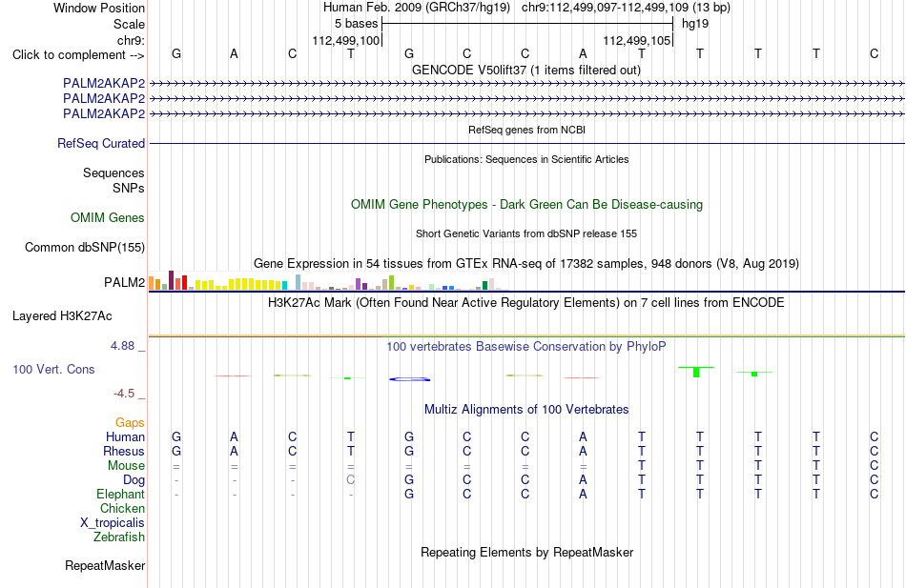Click 'Short Genetic Variants from dbSNP release 155'
The width and height of the screenshot is (906, 588).
526,233
